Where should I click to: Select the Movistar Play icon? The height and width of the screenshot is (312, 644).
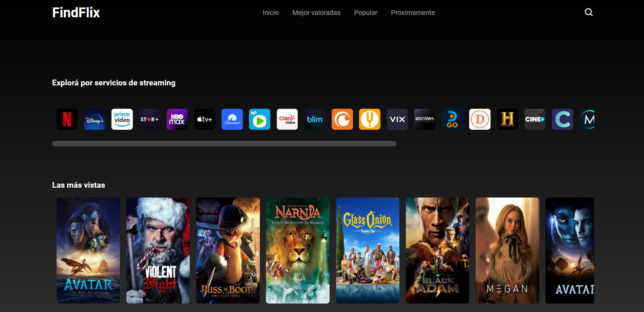(x=259, y=119)
